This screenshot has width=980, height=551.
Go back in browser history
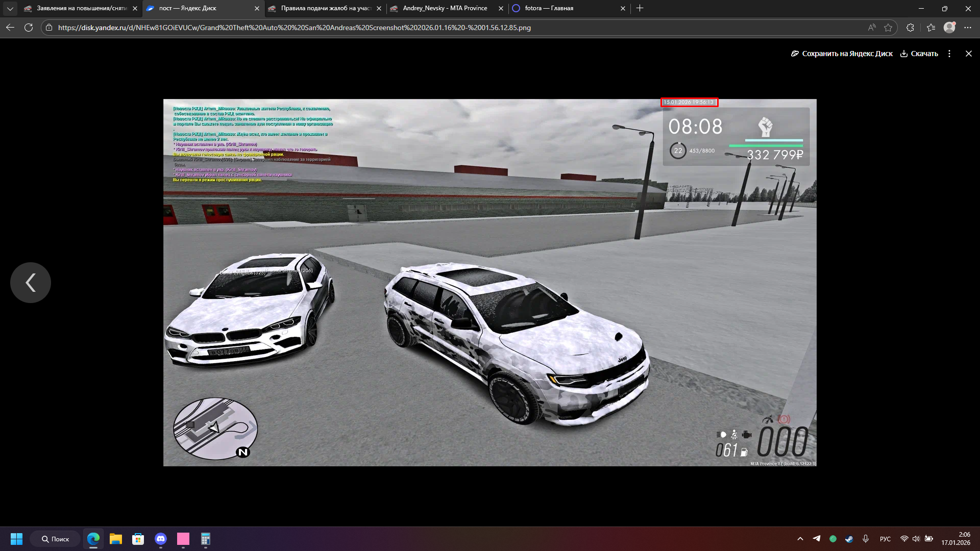(10, 28)
